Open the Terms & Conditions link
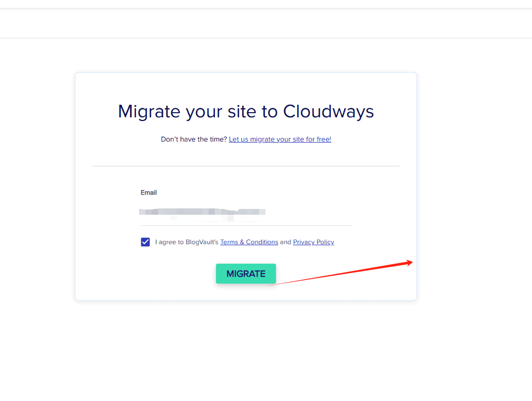Screen dimensions: 532x401 tap(249, 242)
